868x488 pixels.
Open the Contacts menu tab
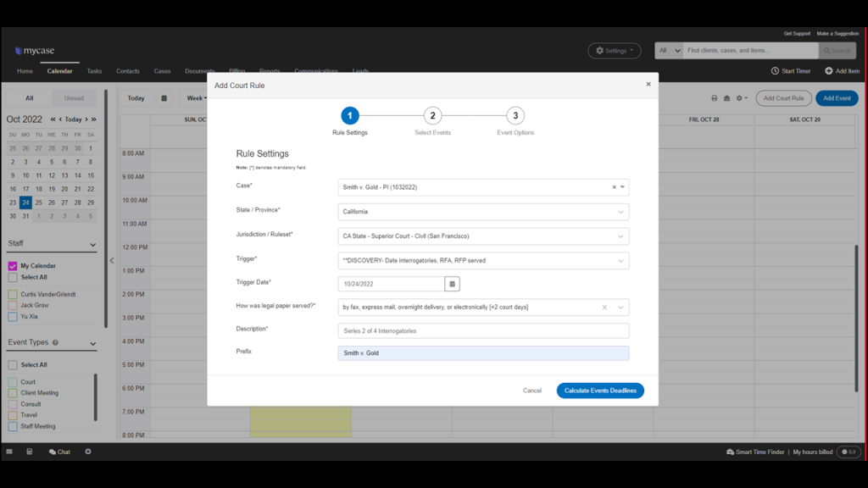(x=128, y=71)
